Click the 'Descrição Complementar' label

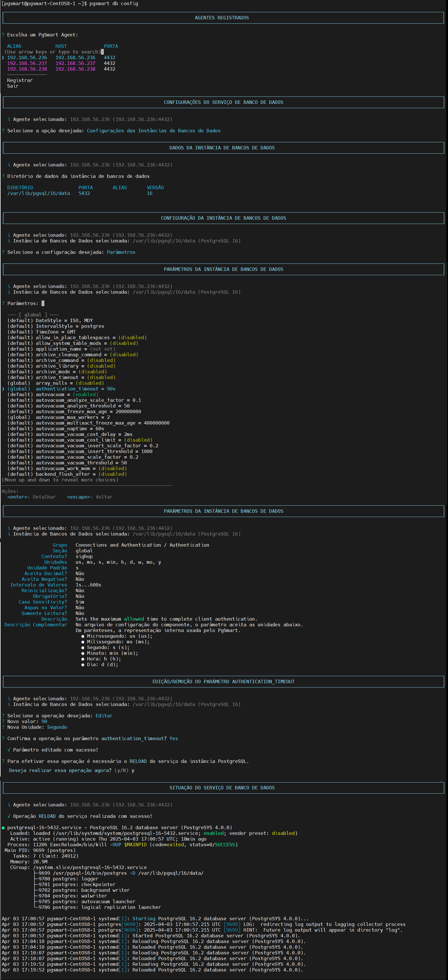pyautogui.click(x=35, y=625)
